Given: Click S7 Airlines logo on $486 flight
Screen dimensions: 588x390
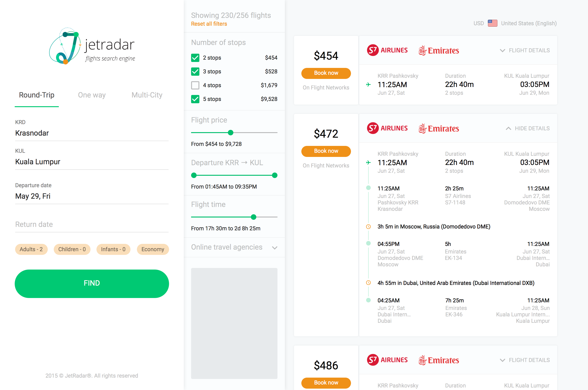Looking at the screenshot, I should tap(387, 360).
